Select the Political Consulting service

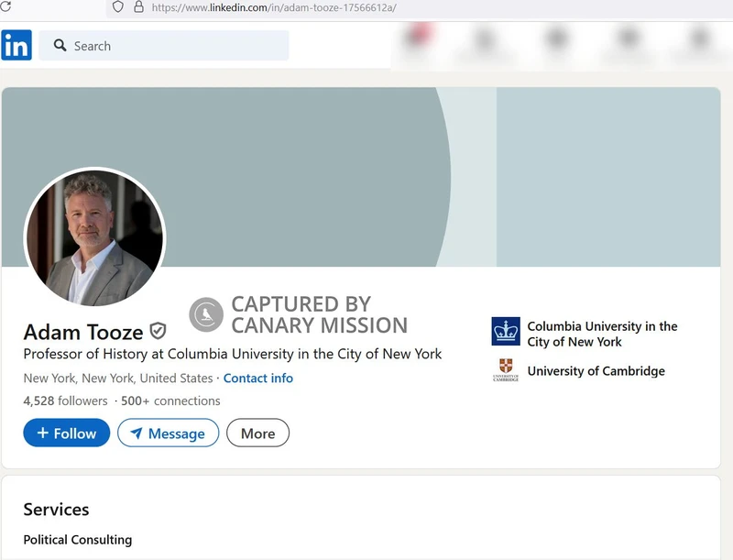(79, 540)
